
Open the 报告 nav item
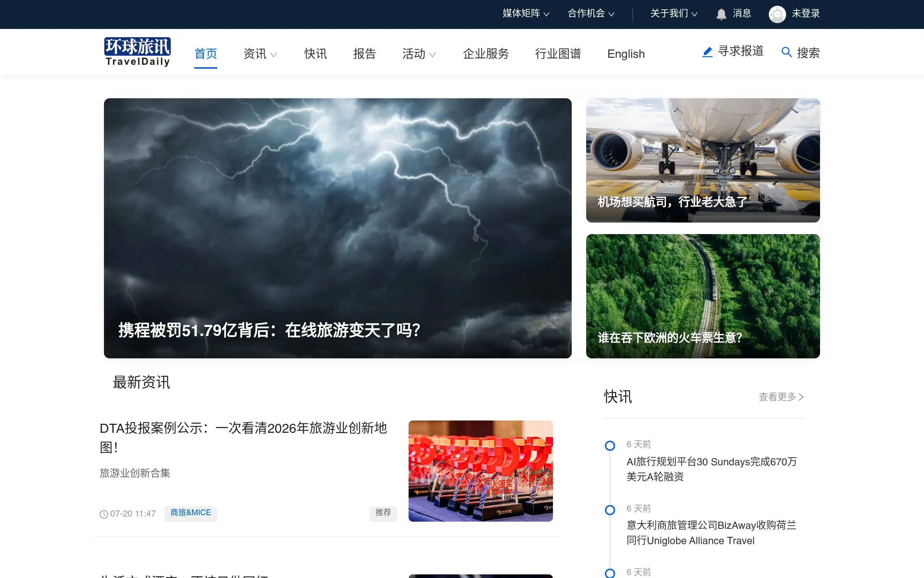[x=364, y=53]
